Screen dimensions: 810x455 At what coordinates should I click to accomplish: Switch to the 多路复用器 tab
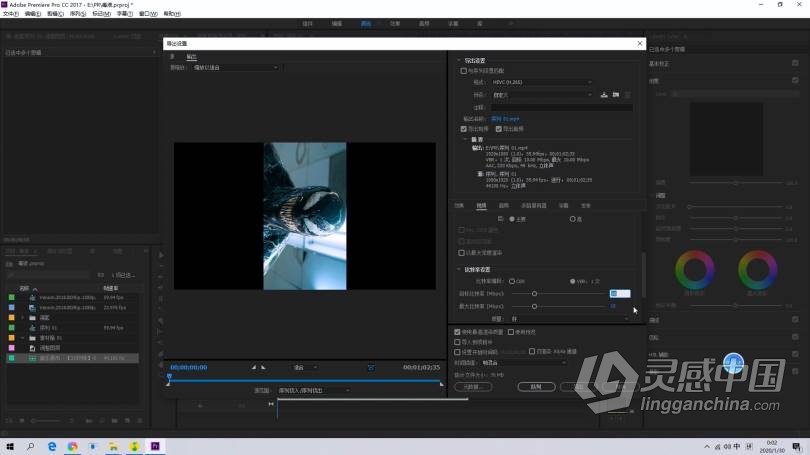click(533, 206)
